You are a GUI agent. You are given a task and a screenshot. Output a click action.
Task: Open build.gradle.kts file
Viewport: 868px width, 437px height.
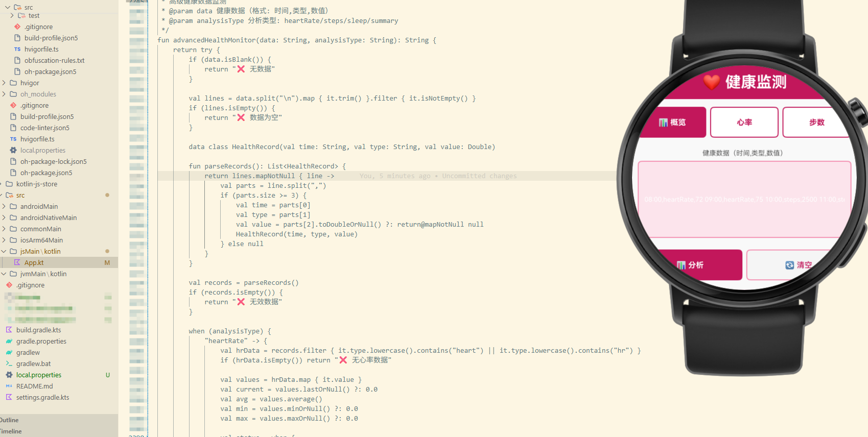38,330
